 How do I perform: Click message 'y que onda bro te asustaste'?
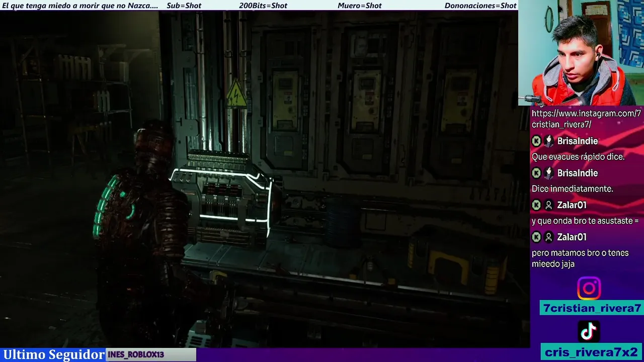pos(585,221)
